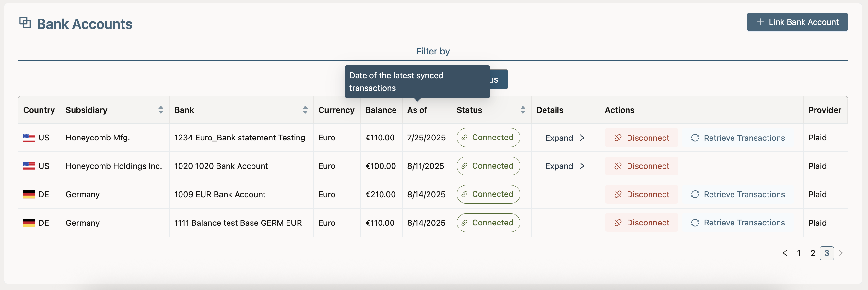Click the German flag in 1009 EUR row
This screenshot has width=868, height=290.
click(29, 194)
